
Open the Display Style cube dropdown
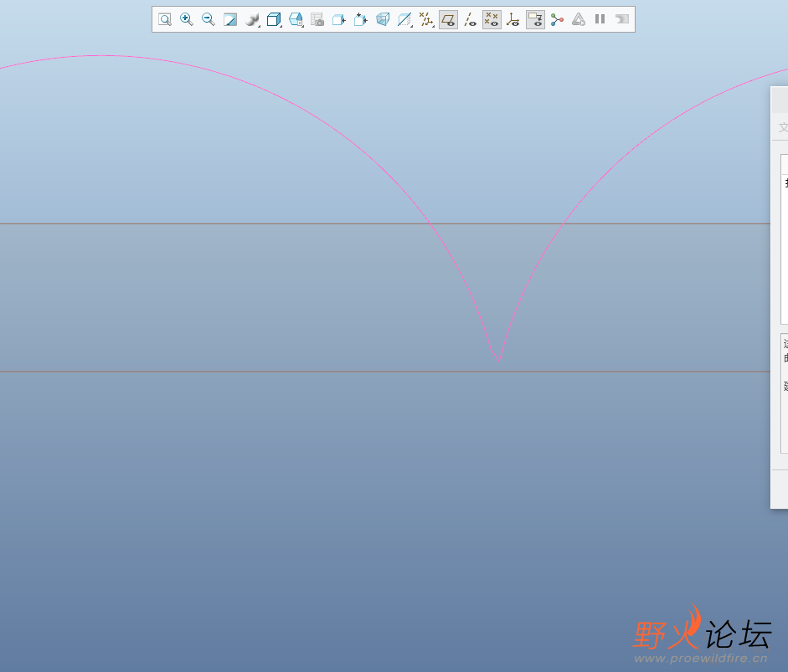click(274, 19)
